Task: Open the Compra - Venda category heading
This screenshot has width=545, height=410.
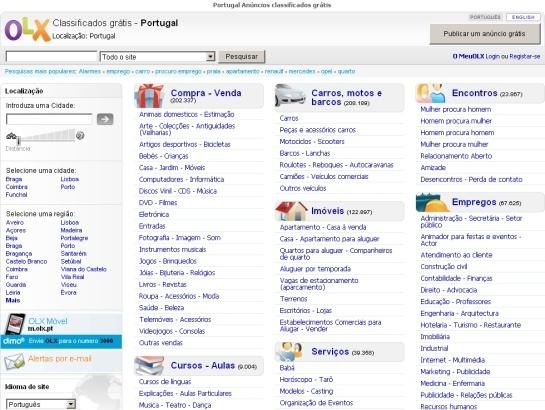Action: (206, 93)
